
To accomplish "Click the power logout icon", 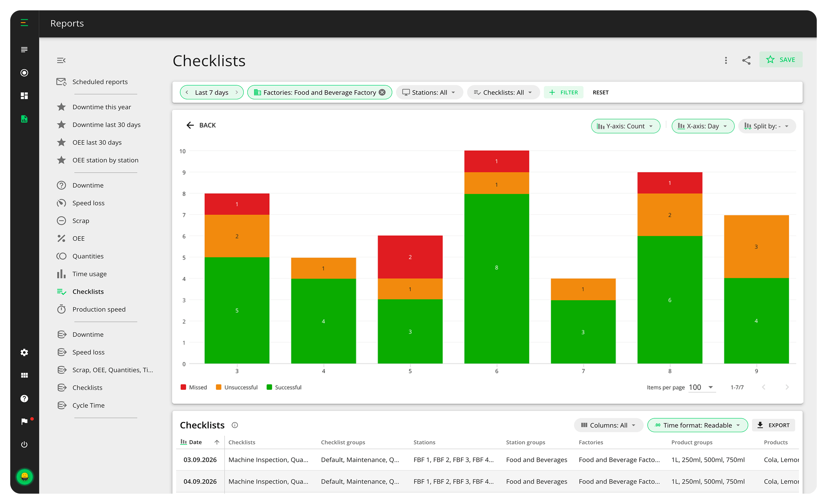I will tap(24, 444).
